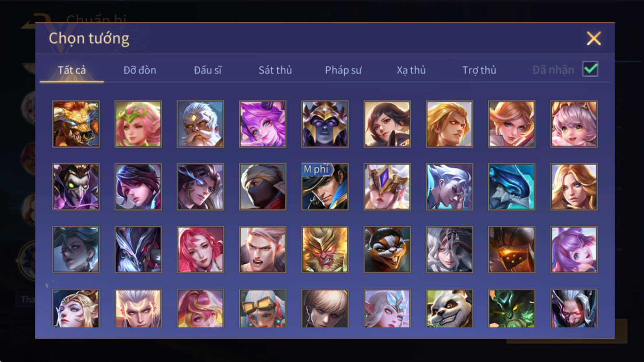
Task: Switch to the 'Trợ thủ' tab
Action: pyautogui.click(x=479, y=70)
